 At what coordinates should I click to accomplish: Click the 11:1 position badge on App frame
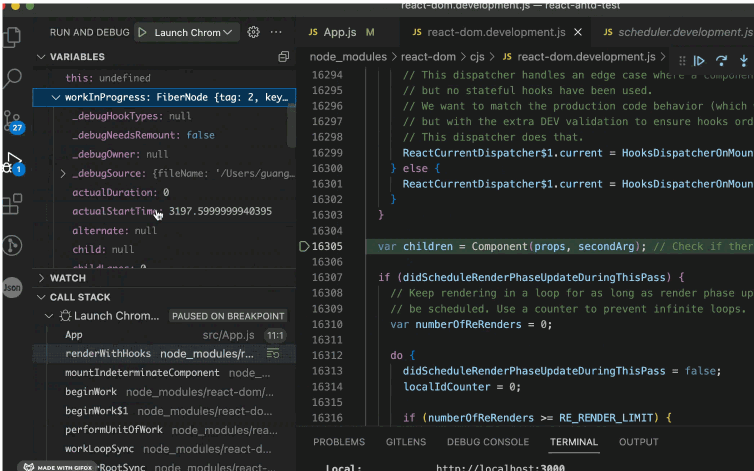(x=275, y=335)
